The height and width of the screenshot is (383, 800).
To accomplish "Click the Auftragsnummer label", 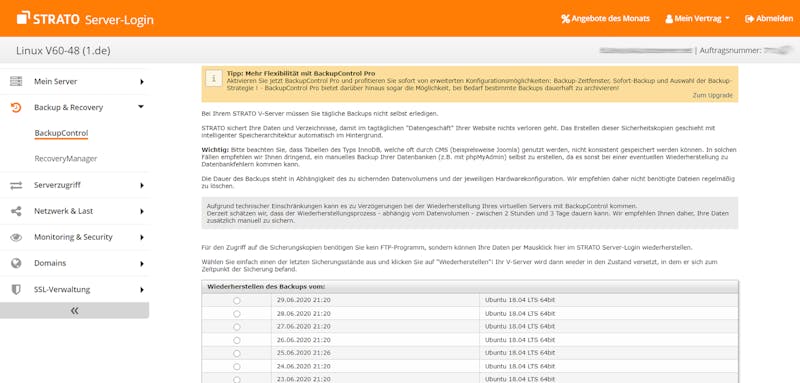I will (731, 50).
